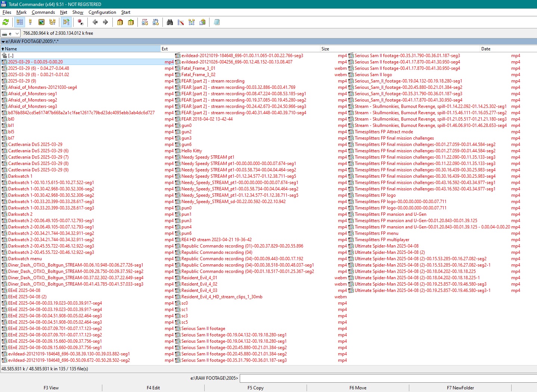This screenshot has width=537, height=392.
Task: Sort files by the Size column header
Action: coord(400,49)
